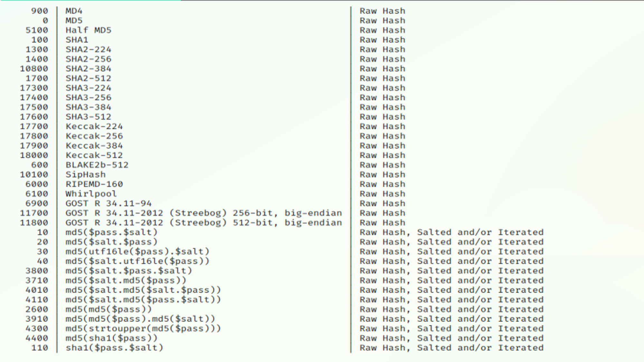Screen dimensions: 644x362
Task: Select the sha1($pass.$salt) entry
Action: [x=114, y=348]
